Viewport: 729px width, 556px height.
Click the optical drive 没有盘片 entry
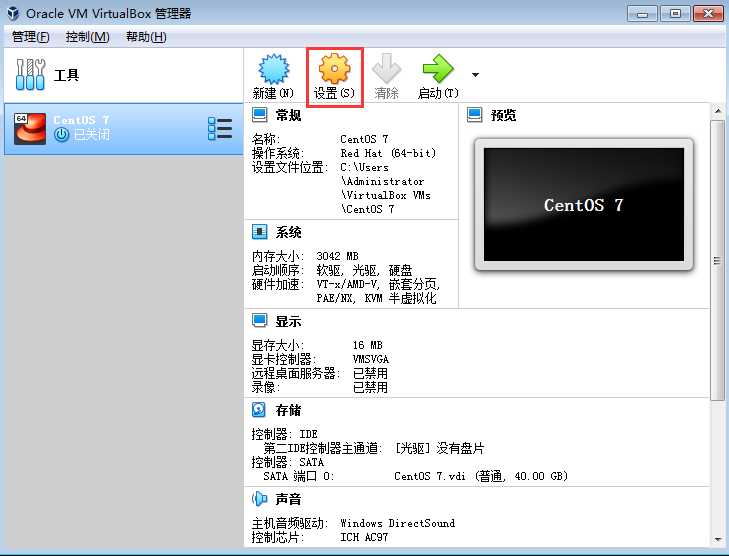pos(439,448)
